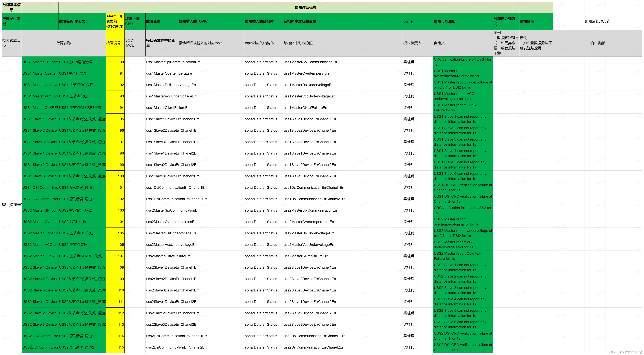Select struct variable cell 'uss1MasterDsiUndervoltageErr'
644x355 pixels.
tap(343, 85)
